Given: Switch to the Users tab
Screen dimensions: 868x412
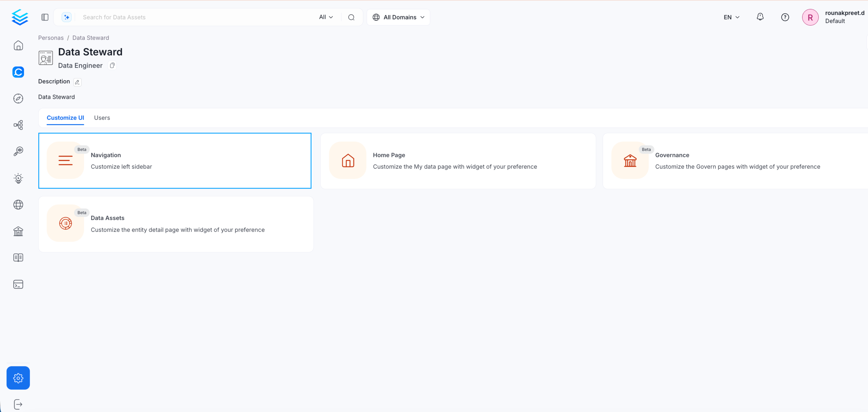Looking at the screenshot, I should pos(102,117).
